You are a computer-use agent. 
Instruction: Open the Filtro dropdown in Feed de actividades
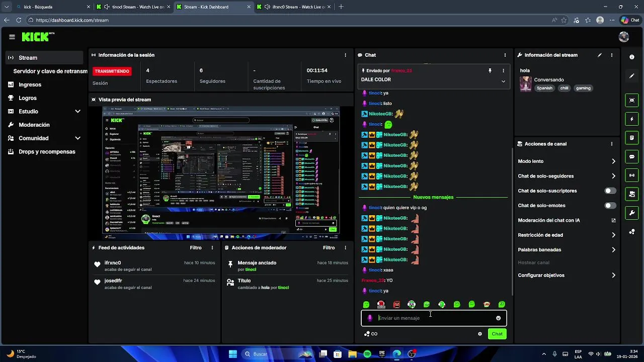[196, 248]
